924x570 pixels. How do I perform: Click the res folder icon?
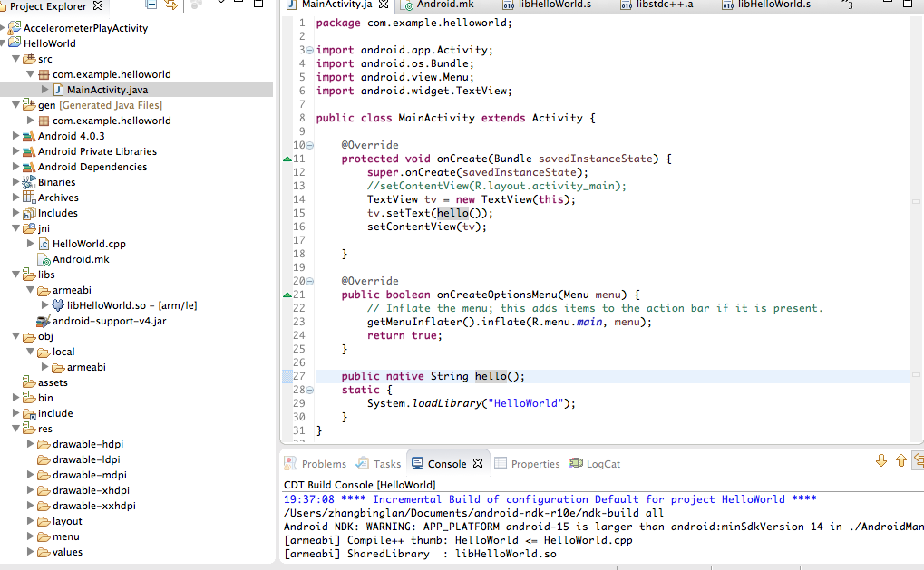(x=29, y=428)
